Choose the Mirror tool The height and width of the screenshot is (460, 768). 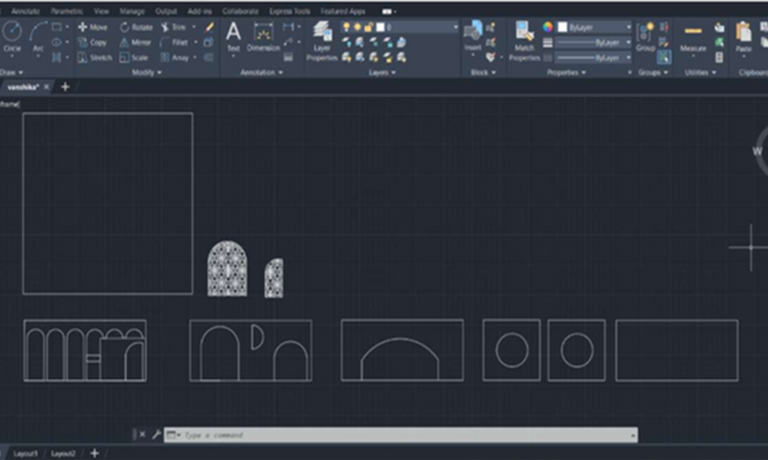tap(136, 42)
